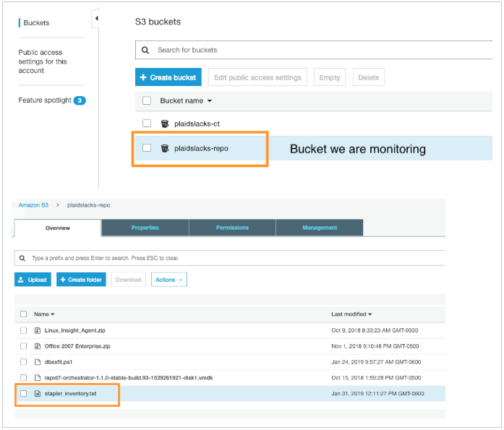Sort files by Last modified column
The height and width of the screenshot is (430, 504).
click(x=351, y=314)
